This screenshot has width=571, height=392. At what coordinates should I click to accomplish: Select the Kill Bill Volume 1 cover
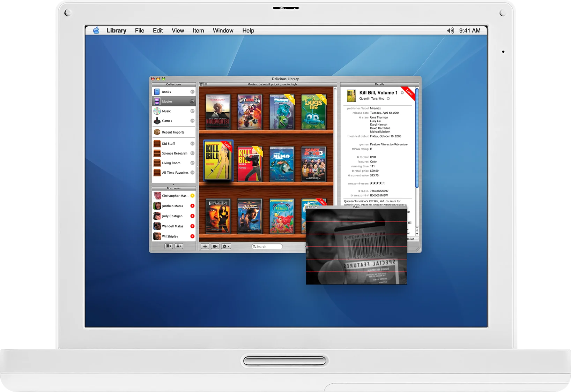[218, 160]
